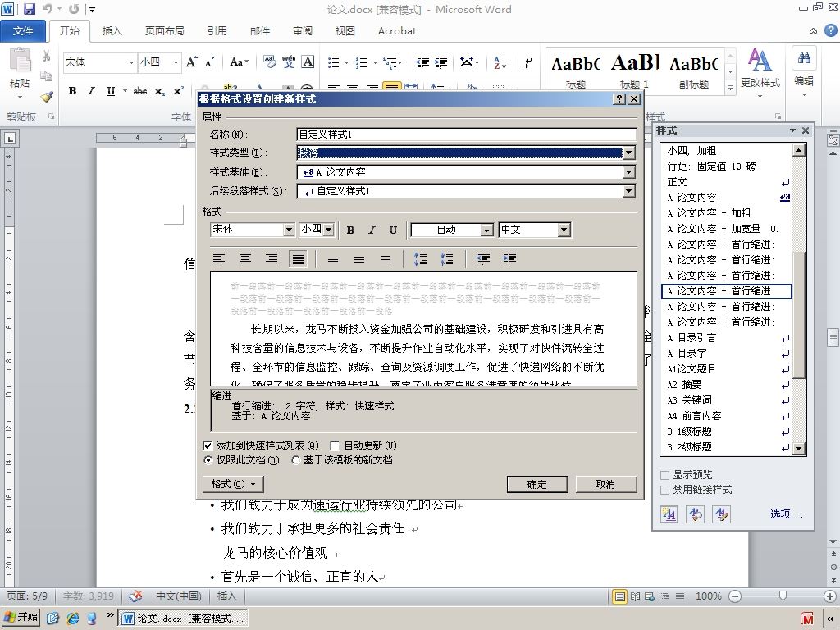Click Shrink Font button in ribbon

click(210, 62)
